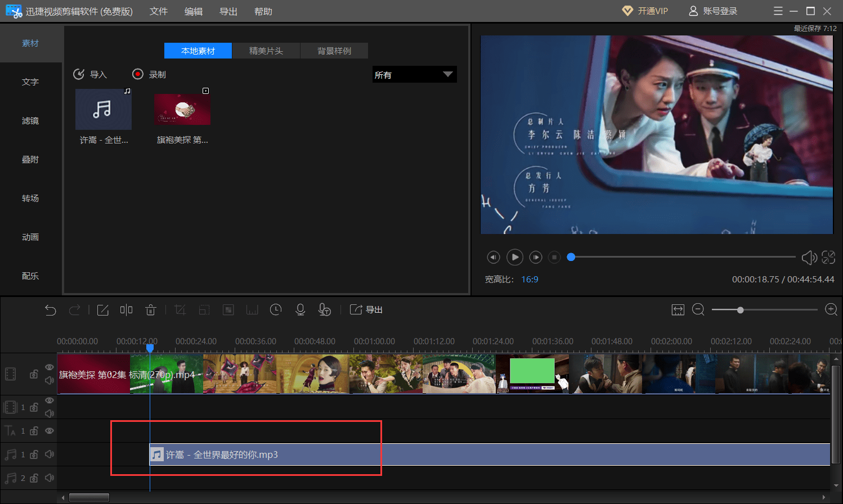Toggle lock on the text track
Image resolution: width=843 pixels, height=504 pixels.
click(34, 431)
